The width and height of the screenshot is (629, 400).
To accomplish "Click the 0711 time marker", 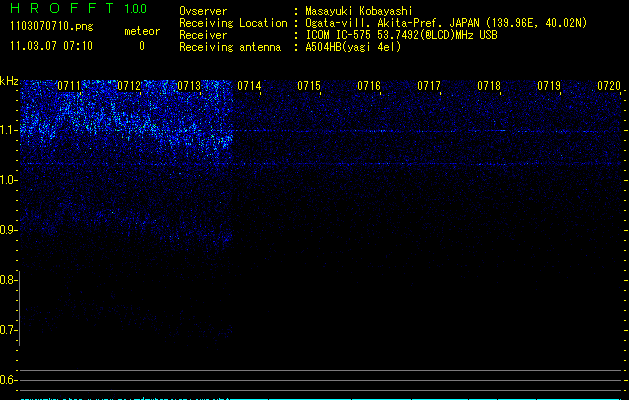I will (69, 86).
